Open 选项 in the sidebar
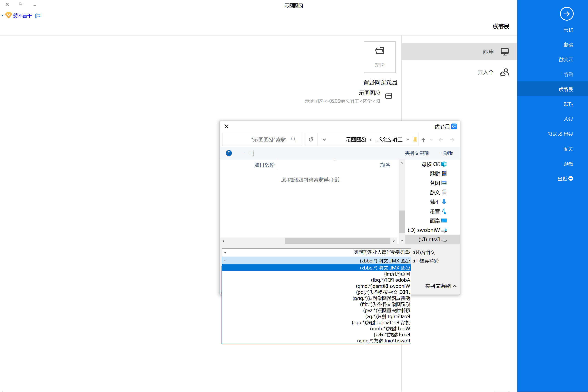Image resolution: width=588 pixels, height=392 pixels. coord(568,164)
